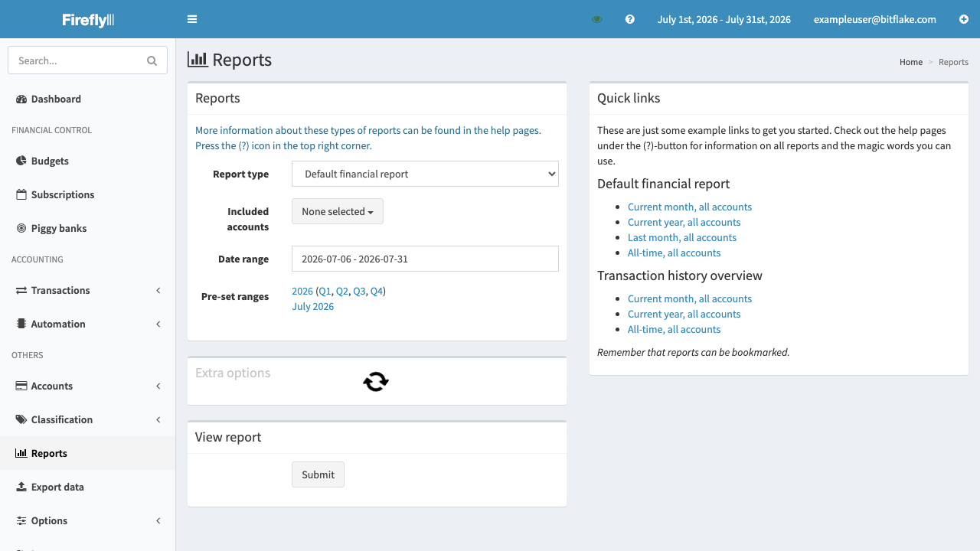Viewport: 980px width, 551px height.
Task: Click the bar chart icon in page title
Action: pyautogui.click(x=198, y=60)
